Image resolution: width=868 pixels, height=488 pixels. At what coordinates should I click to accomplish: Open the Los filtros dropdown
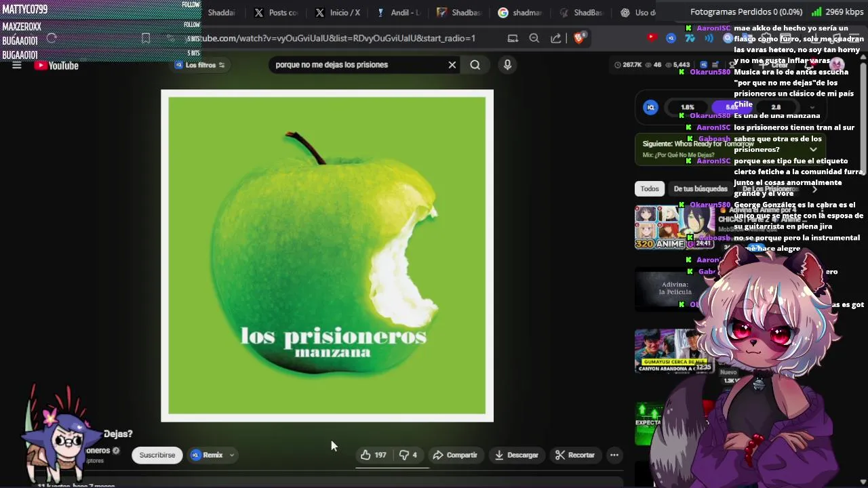coord(200,65)
